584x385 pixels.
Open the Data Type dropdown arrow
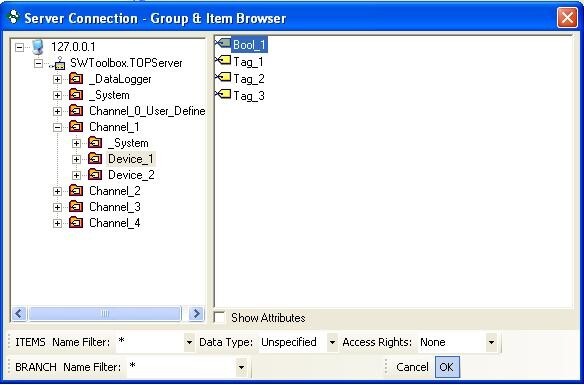pos(332,342)
